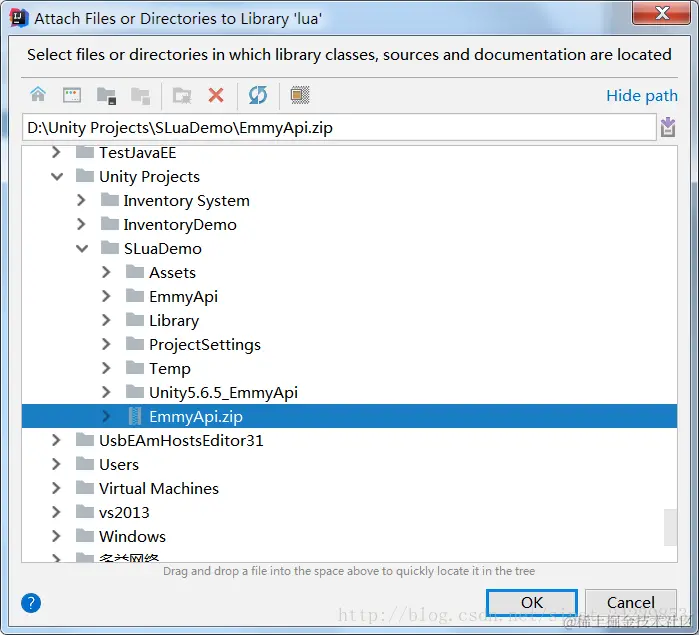Click the SLuaDemo folder icon
This screenshot has width=699, height=635.
coord(110,248)
